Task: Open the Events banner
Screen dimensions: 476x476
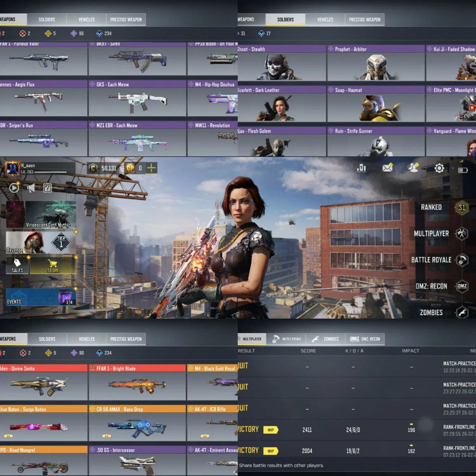Action: coord(41,297)
